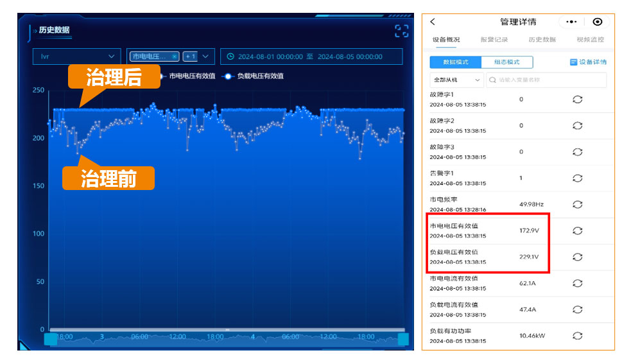Click the mini-program circle close icon
Image resolution: width=631 pixels, height=364 pixels.
pos(598,22)
